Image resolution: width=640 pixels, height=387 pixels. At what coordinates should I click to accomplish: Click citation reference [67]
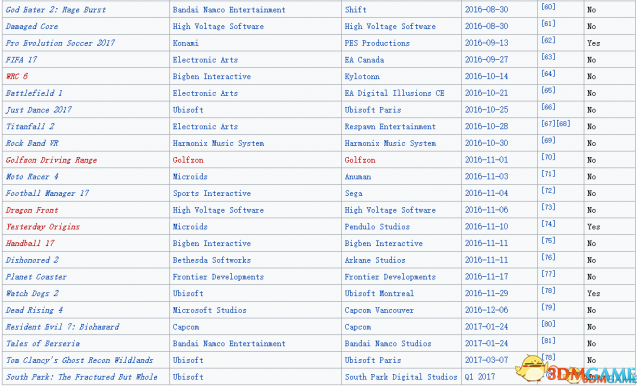[548, 123]
